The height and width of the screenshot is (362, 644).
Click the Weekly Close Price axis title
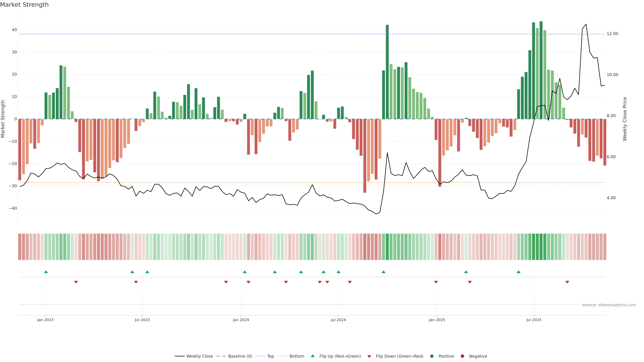click(x=625, y=119)
